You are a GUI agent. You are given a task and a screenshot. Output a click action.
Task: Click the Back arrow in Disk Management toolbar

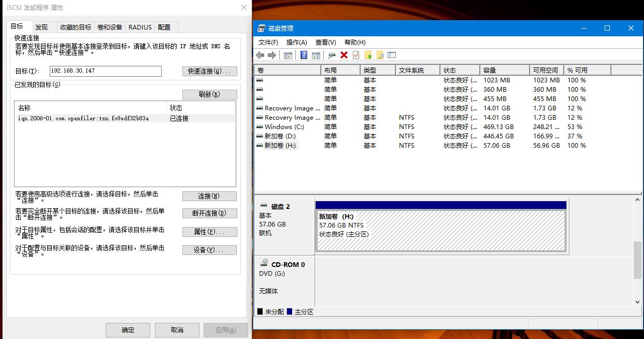(260, 55)
